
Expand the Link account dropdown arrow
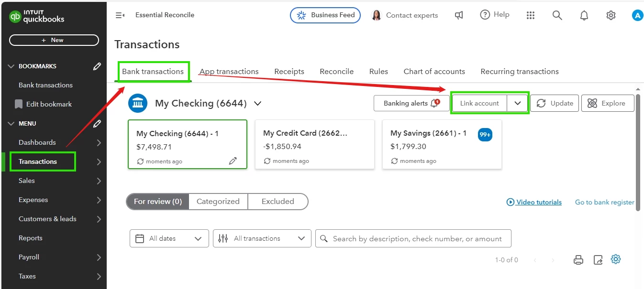click(x=518, y=103)
